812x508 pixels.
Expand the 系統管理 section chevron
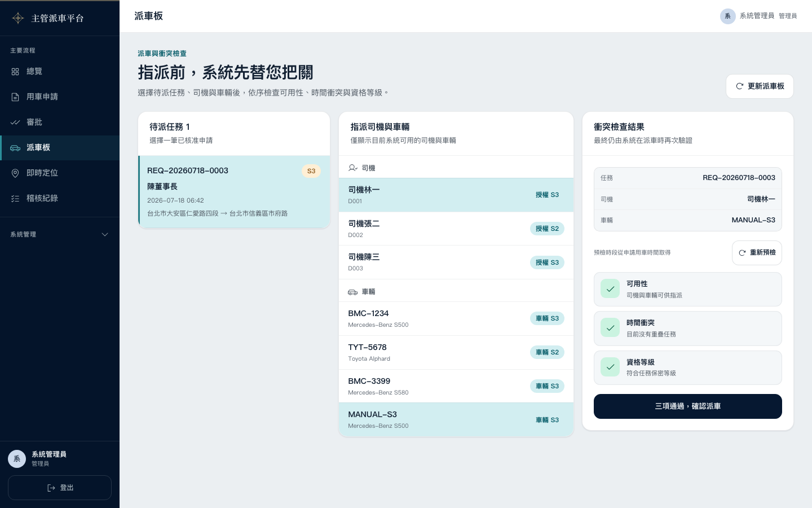point(105,235)
